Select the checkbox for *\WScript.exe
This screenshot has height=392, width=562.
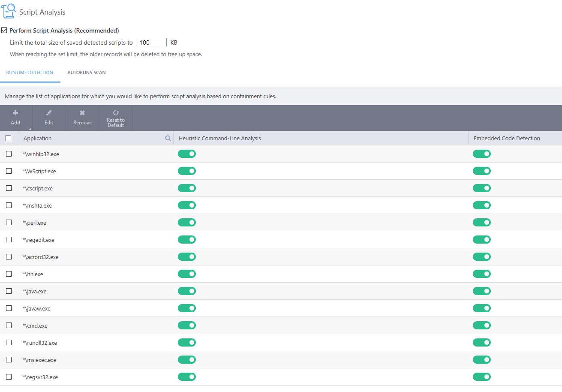click(x=9, y=171)
